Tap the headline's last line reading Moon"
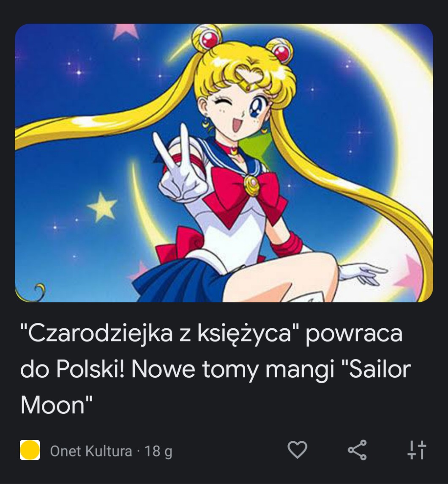Screen dimensions: 448x484 57,405
